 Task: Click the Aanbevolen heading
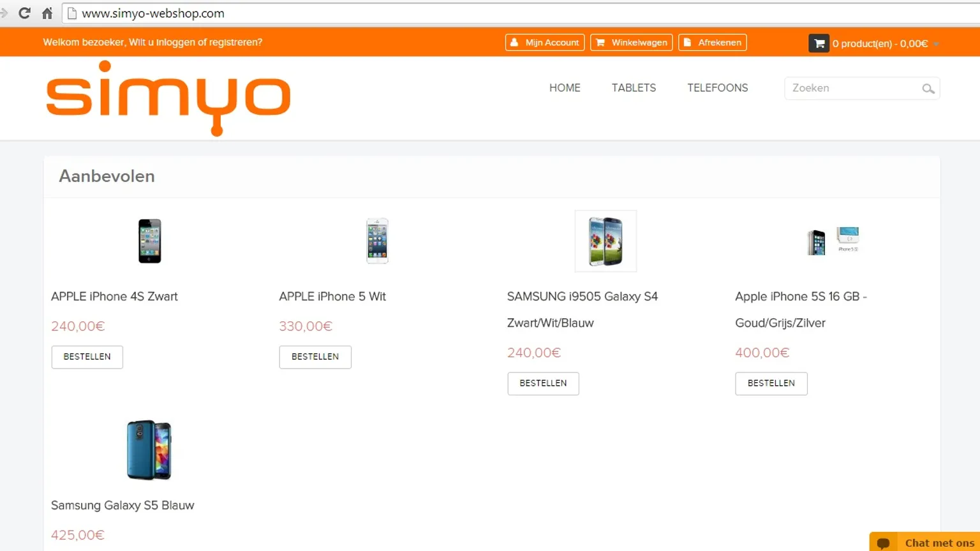[x=107, y=176]
